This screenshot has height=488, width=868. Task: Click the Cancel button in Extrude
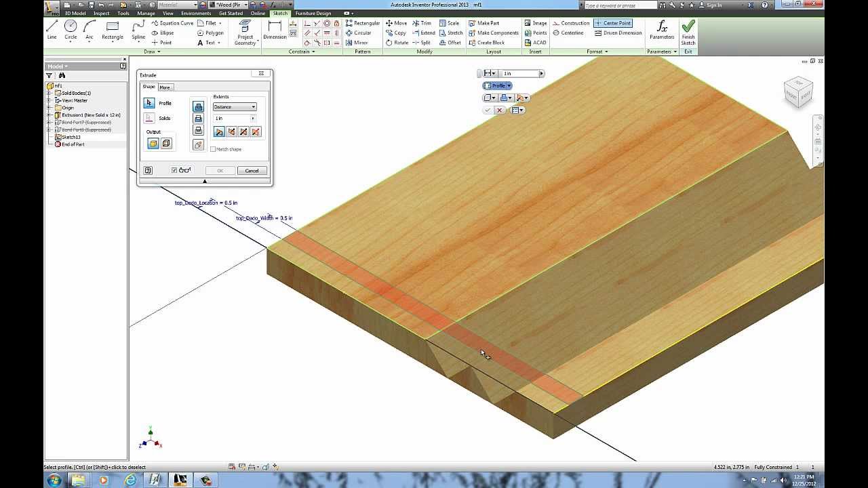pos(252,171)
